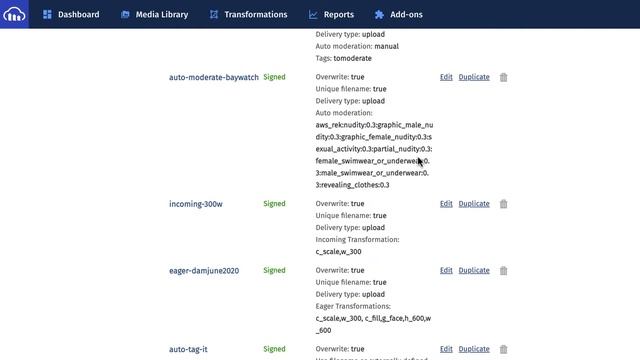The image size is (640, 360).
Task: Click the Reports chart icon
Action: click(x=313, y=14)
